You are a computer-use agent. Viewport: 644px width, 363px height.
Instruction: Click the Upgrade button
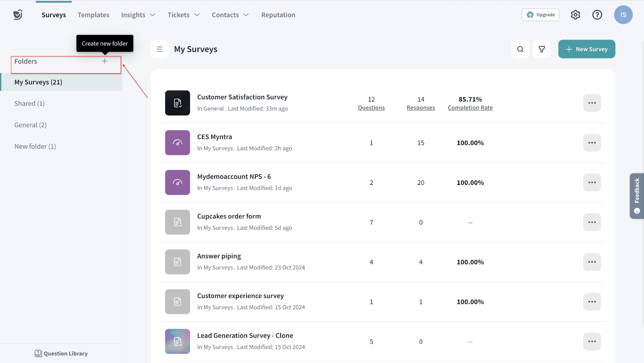[x=540, y=15]
